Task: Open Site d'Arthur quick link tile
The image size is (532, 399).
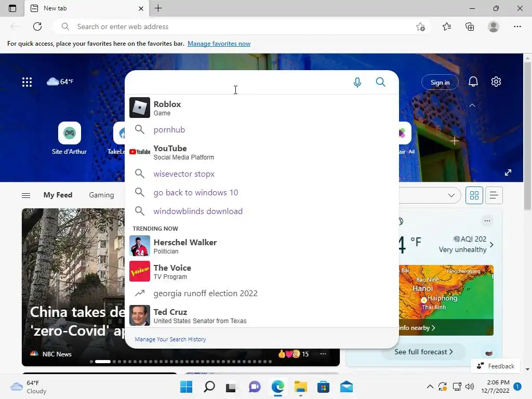Action: tap(69, 138)
